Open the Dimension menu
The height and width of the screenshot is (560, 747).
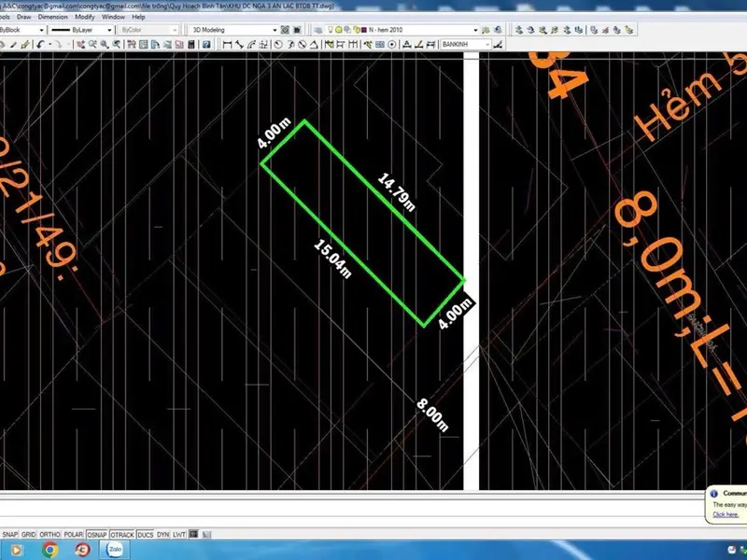click(x=53, y=17)
